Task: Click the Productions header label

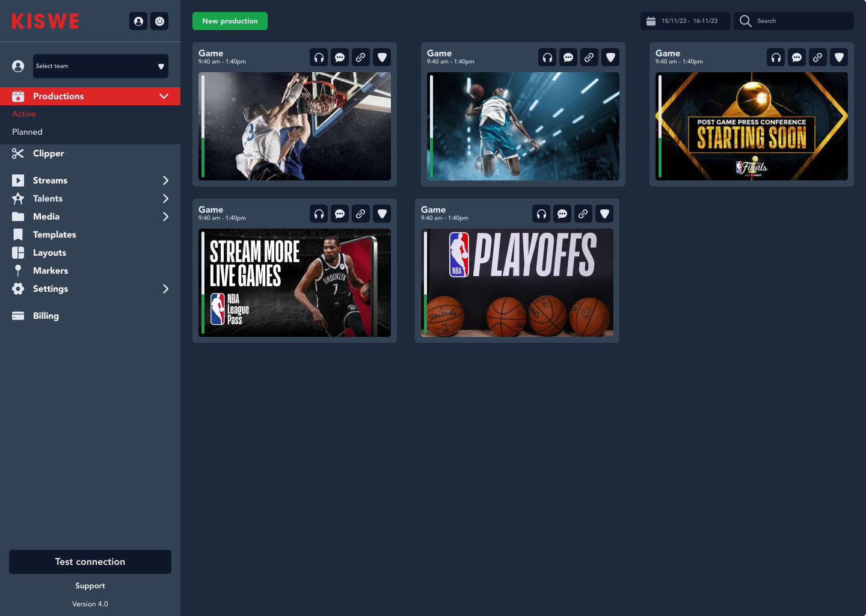Action: coord(58,96)
